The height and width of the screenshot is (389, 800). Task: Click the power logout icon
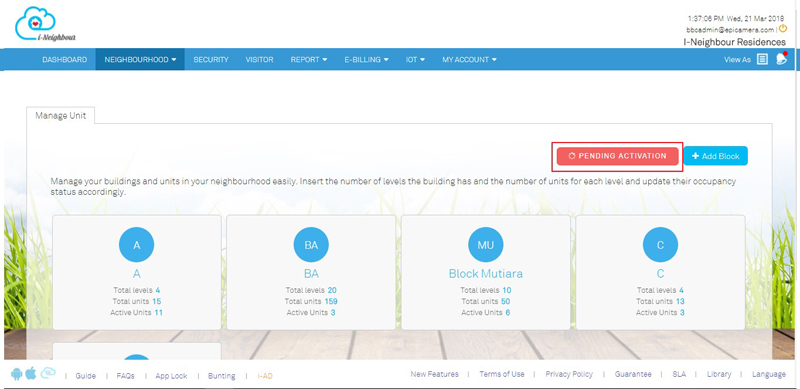pos(783,29)
